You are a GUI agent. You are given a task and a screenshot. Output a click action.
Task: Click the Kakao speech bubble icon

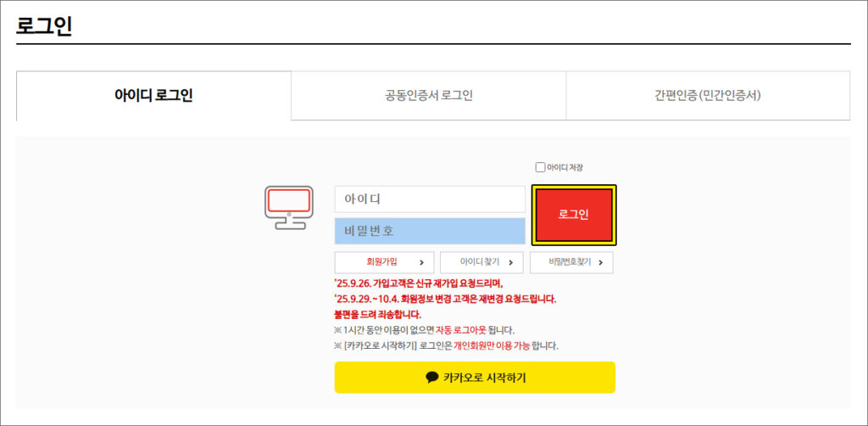point(432,378)
